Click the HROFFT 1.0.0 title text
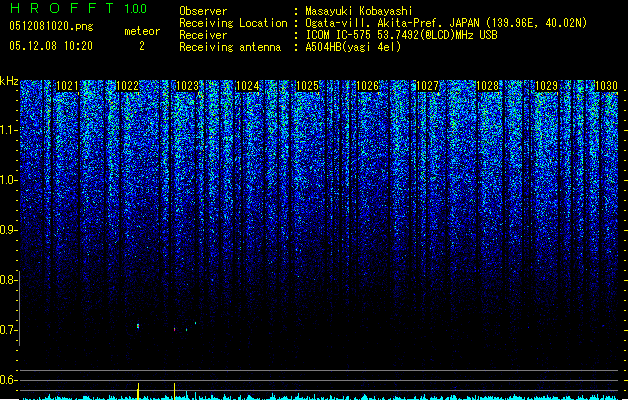Image resolution: width=629 pixels, height=400 pixels. [x=78, y=8]
